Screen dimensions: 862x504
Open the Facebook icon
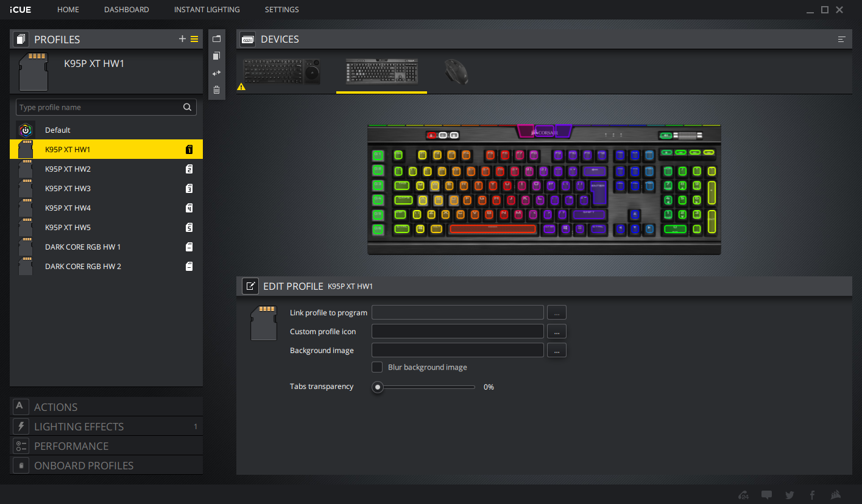pos(812,495)
